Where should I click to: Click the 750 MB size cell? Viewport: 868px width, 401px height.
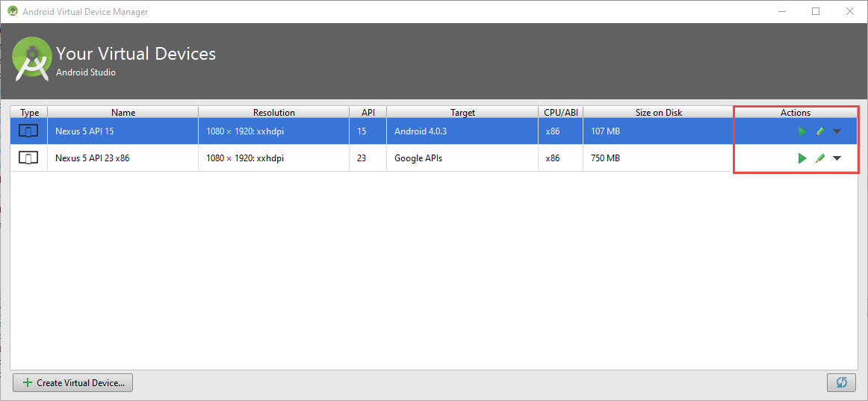(x=658, y=158)
